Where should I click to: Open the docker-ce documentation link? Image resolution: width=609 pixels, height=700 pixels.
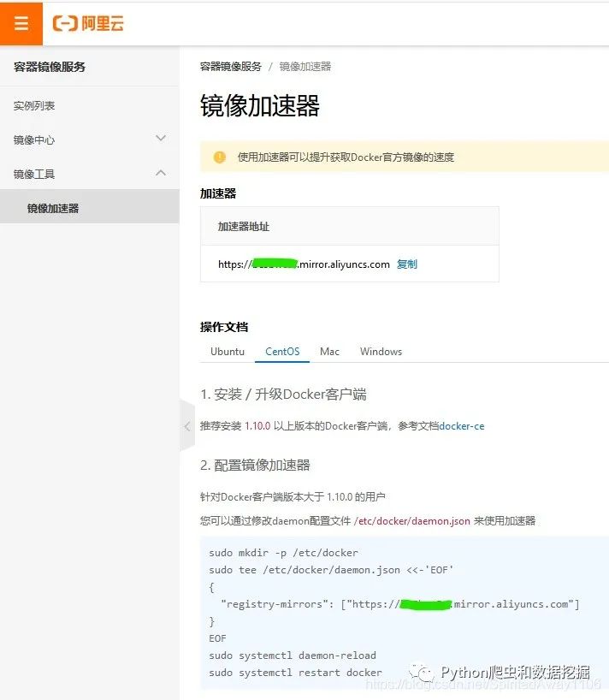click(462, 426)
